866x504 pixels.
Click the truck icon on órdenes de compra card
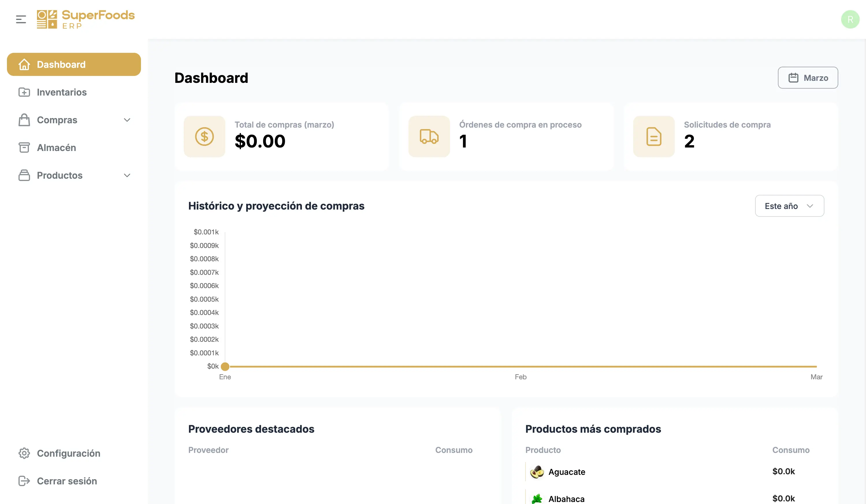(x=429, y=137)
